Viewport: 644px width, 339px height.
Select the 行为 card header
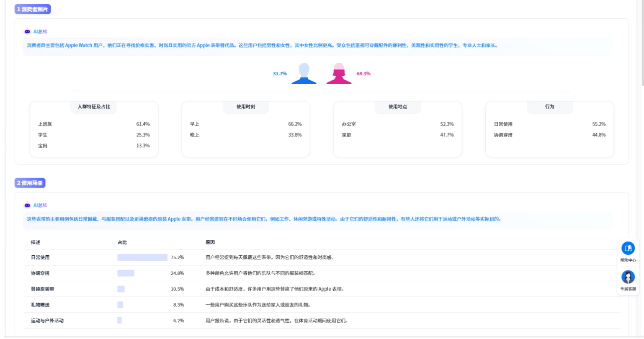click(x=549, y=107)
